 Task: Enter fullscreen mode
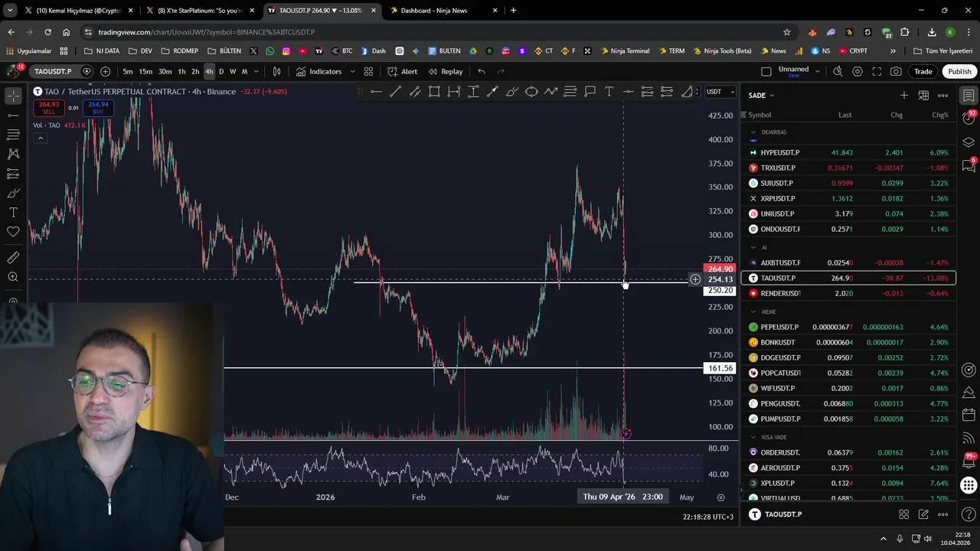point(877,71)
